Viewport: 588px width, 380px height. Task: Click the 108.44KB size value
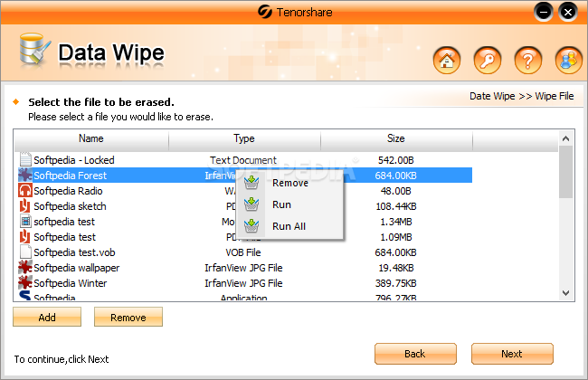pos(396,206)
